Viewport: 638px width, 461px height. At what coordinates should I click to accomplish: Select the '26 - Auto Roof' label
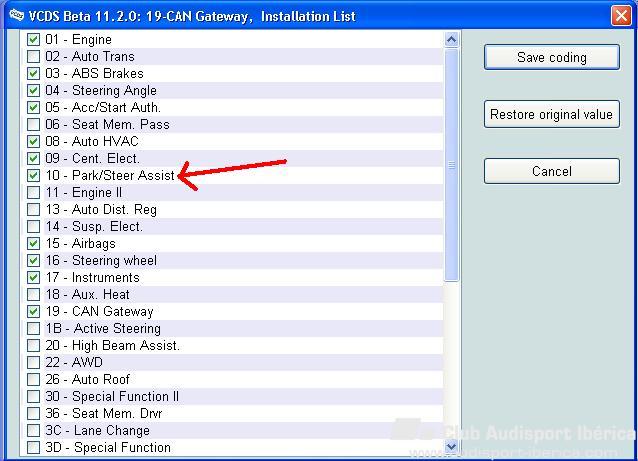[x=87, y=379]
